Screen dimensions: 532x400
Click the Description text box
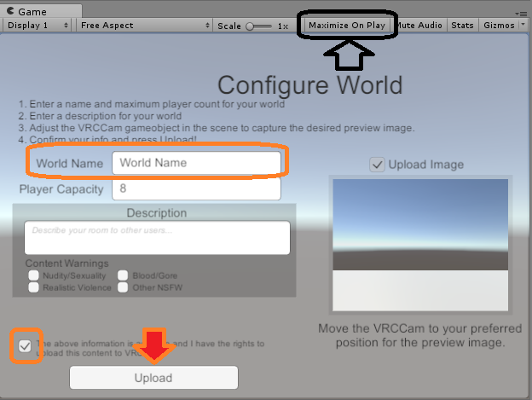click(157, 237)
